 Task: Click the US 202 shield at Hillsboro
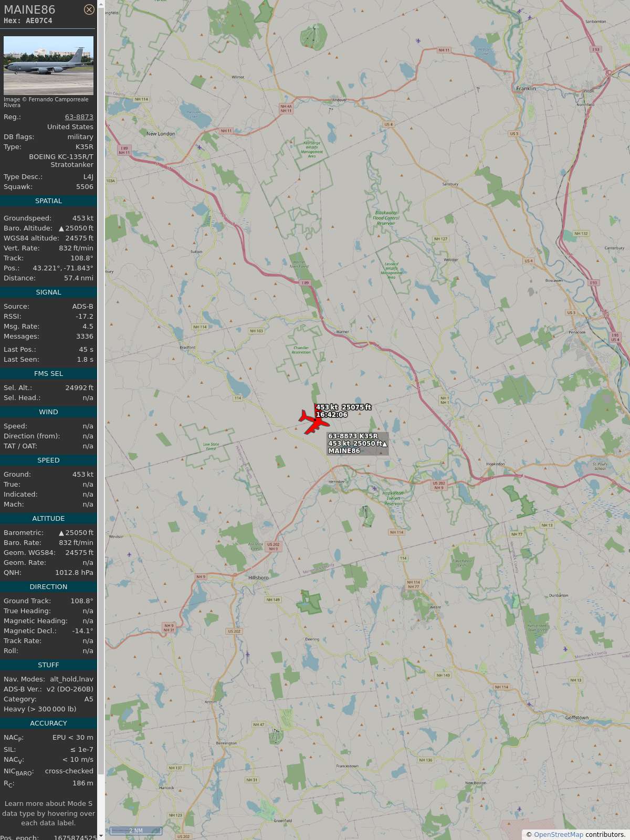click(x=274, y=547)
